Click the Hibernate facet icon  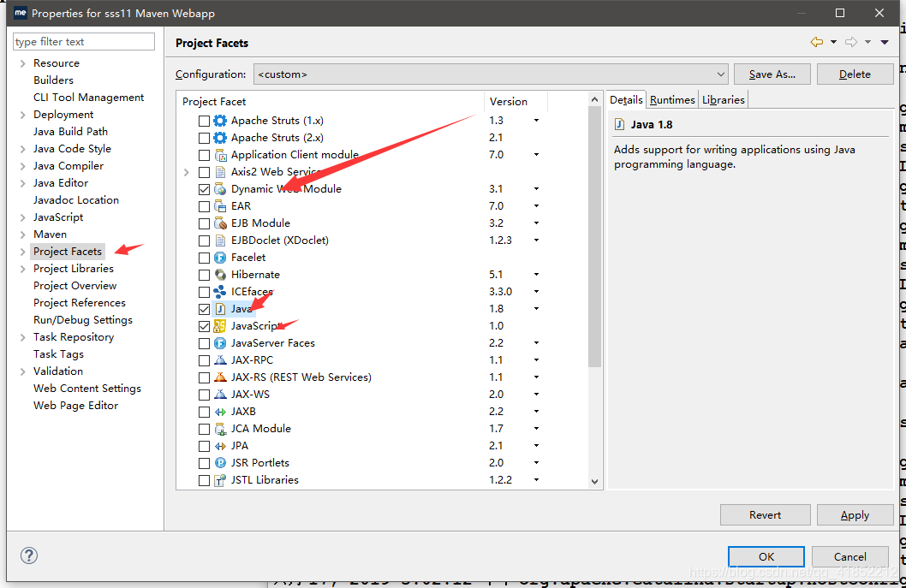pyautogui.click(x=220, y=275)
